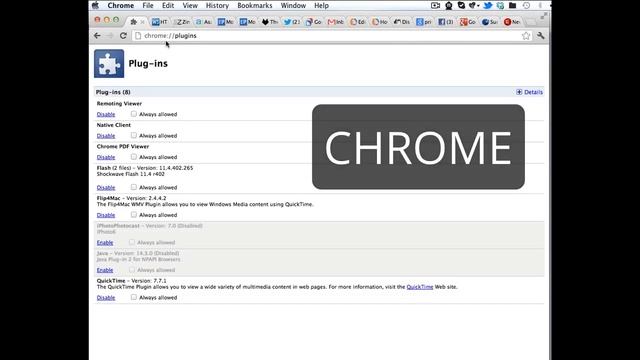Image resolution: width=640 pixels, height=360 pixels.
Task: Open the File menu
Action: pos(148,6)
